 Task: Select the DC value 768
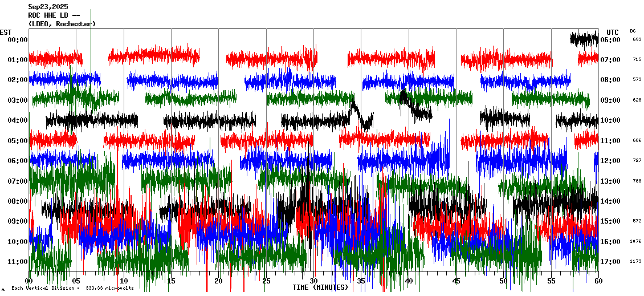[x=637, y=181]
